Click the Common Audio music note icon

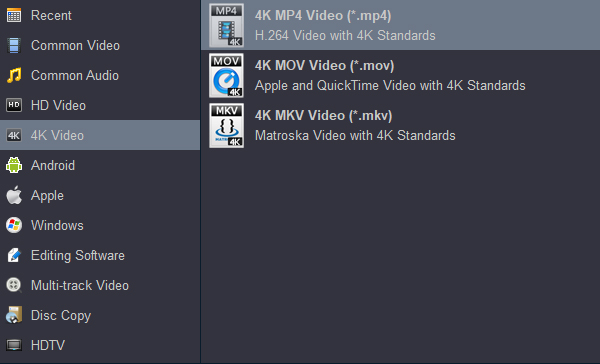point(14,75)
